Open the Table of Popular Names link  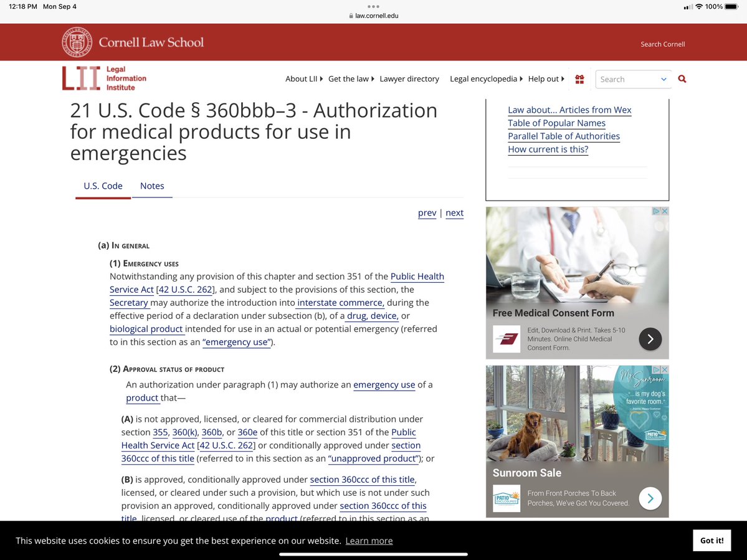(556, 123)
